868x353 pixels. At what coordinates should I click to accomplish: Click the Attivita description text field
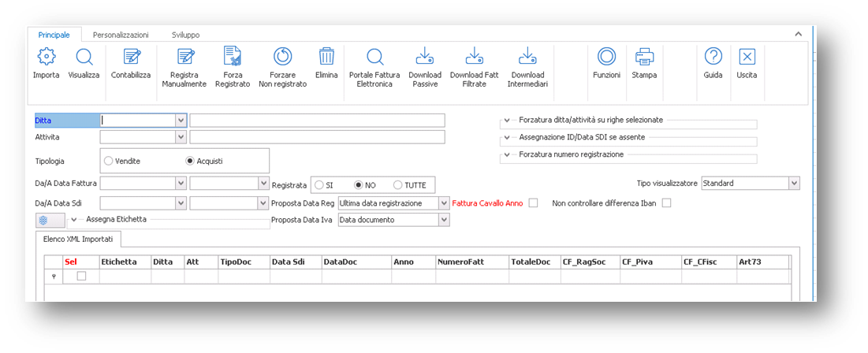pyautogui.click(x=317, y=136)
